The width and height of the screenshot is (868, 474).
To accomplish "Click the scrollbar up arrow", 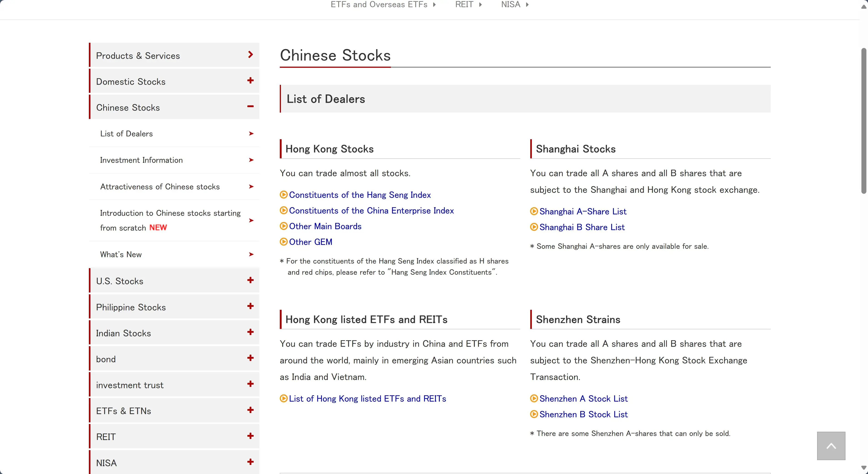I will click(x=864, y=6).
